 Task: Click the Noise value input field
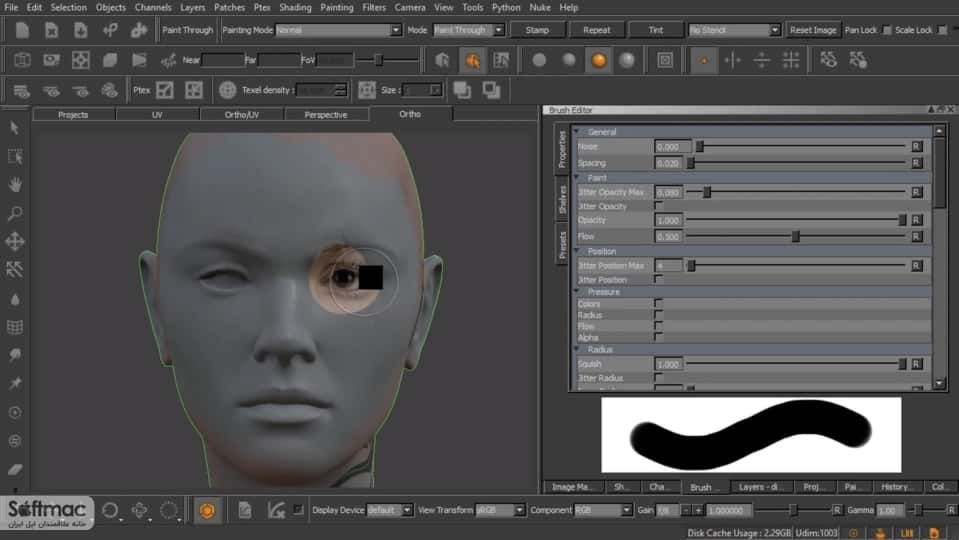pyautogui.click(x=672, y=147)
